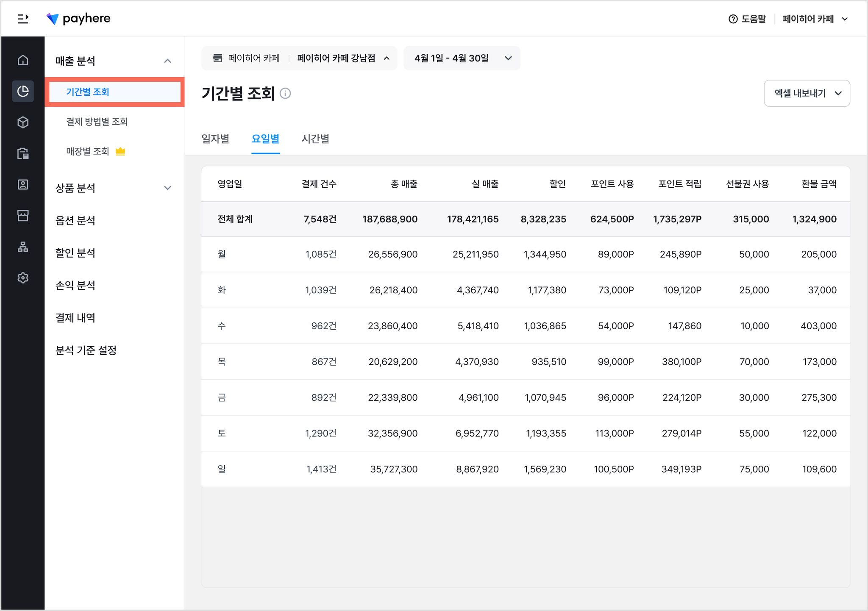Click total sales value 187,688,900
868x611 pixels.
[x=390, y=219]
